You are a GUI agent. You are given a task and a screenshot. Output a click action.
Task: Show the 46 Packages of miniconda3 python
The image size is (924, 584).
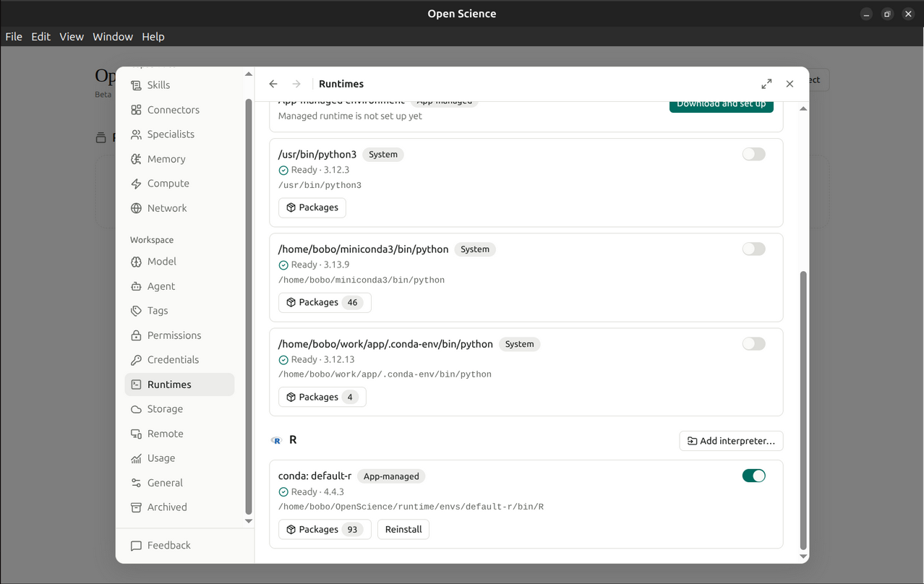click(x=325, y=302)
